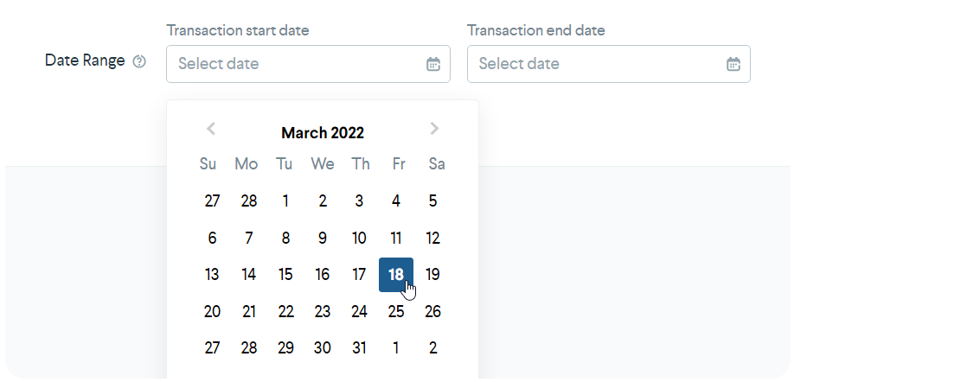This screenshot has height=382, width=980.
Task: Click the Date Range help question icon
Action: [x=139, y=62]
